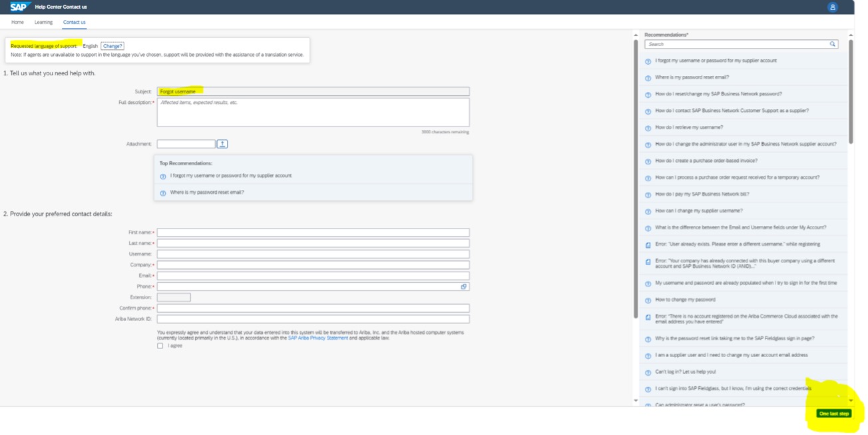Screen dimensions: 868x435
Task: Focus the First name field
Action: point(313,232)
